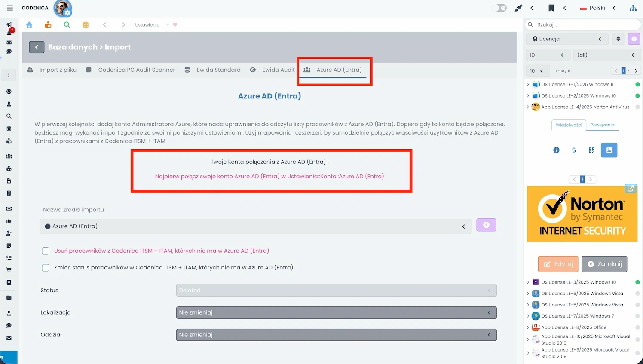Check 'Zmień status pracowników w Codenica' option
The width and height of the screenshot is (643, 364).
(46, 267)
